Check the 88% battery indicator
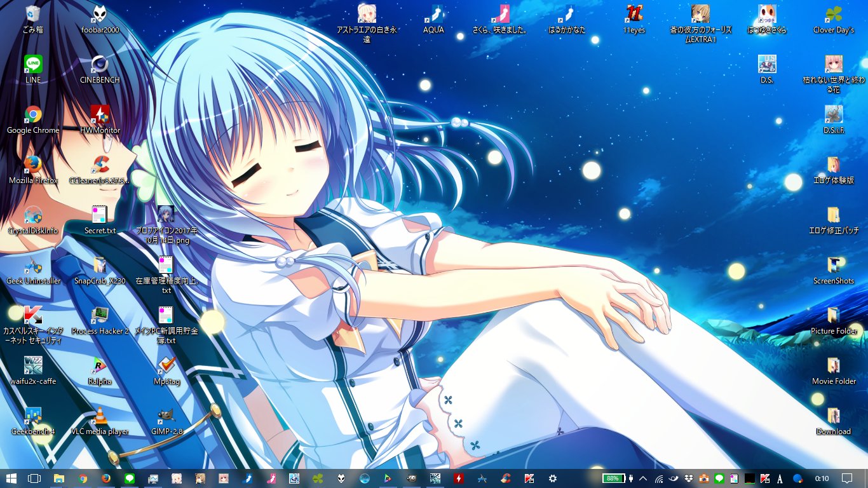 [613, 478]
